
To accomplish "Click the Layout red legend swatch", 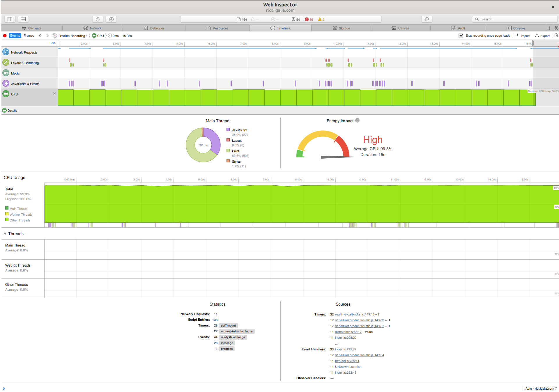I will point(228,140).
